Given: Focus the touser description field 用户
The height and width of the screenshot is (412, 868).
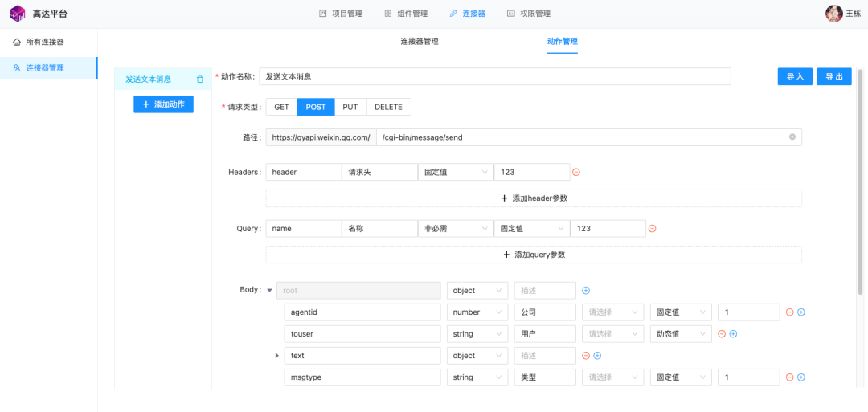Looking at the screenshot, I should tap(545, 333).
